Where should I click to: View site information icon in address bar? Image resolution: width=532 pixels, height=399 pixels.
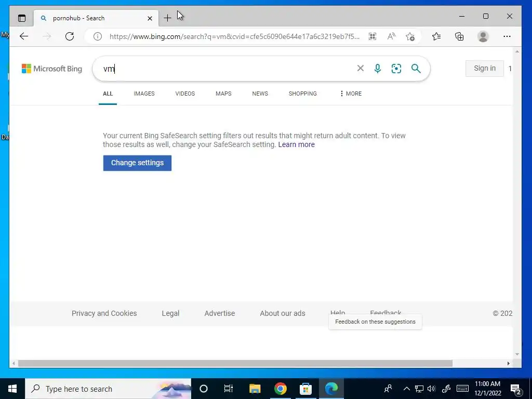click(x=97, y=36)
